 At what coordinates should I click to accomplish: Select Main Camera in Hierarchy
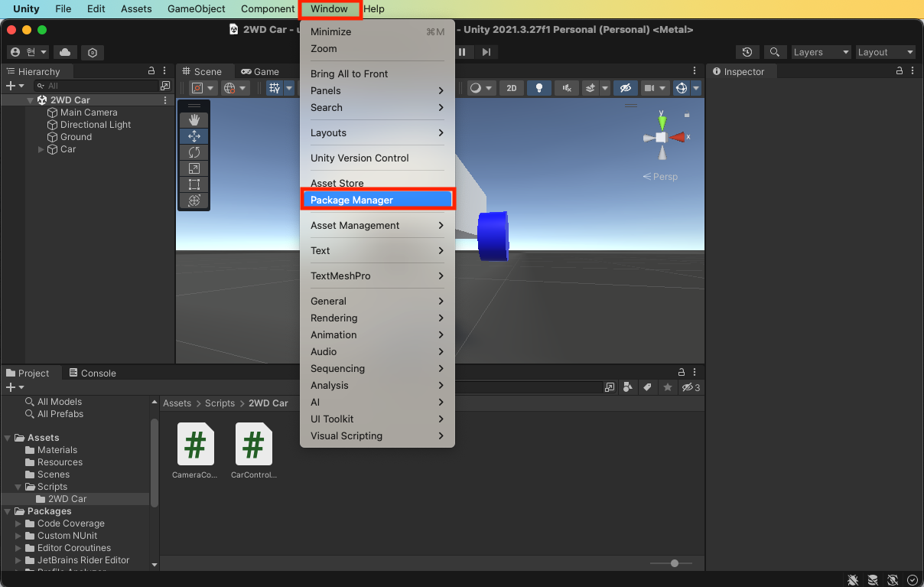coord(89,113)
